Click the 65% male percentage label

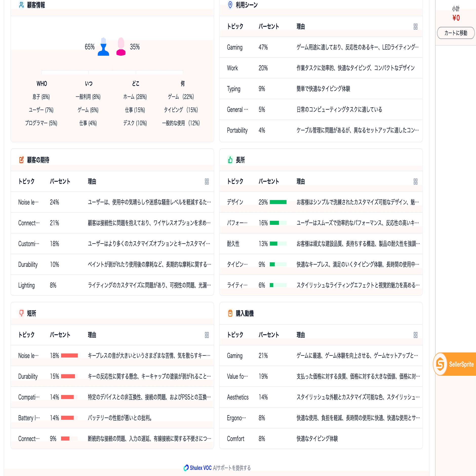point(90,47)
